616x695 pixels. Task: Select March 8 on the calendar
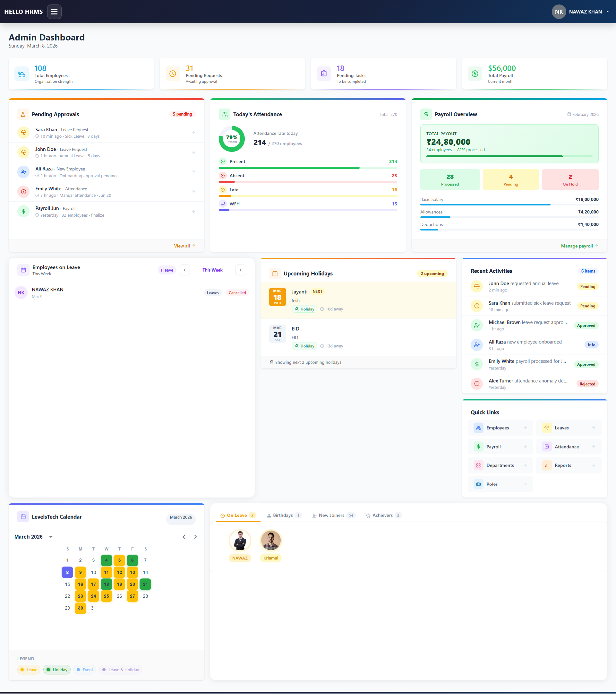click(x=67, y=572)
